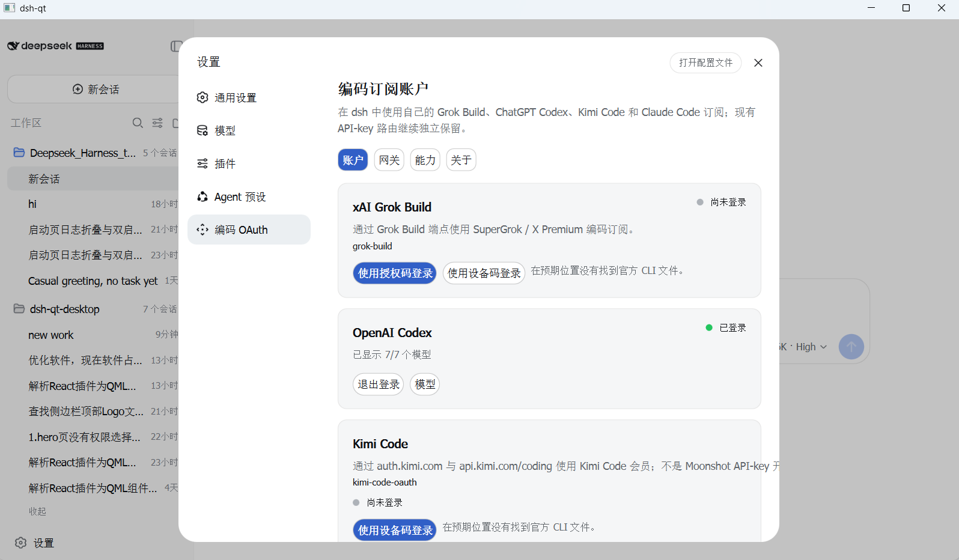The width and height of the screenshot is (959, 560).
Task: Click 使用授权码登录 for xAI Grok Build
Action: (x=395, y=273)
